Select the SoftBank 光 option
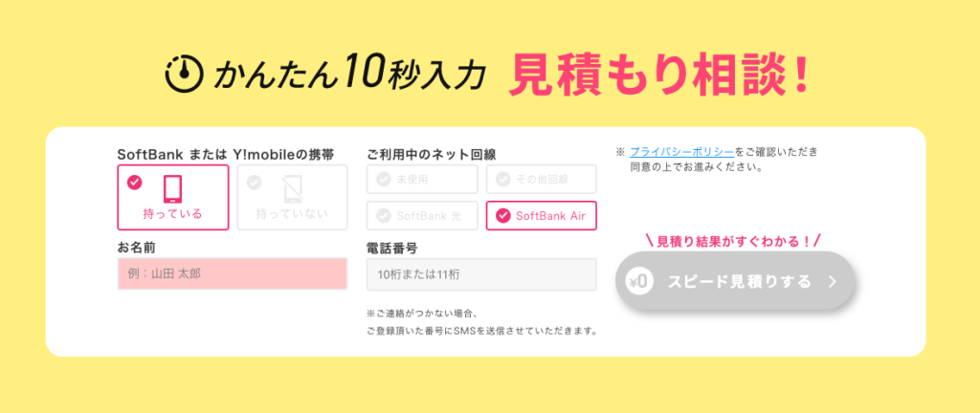The image size is (980, 413). point(422,216)
